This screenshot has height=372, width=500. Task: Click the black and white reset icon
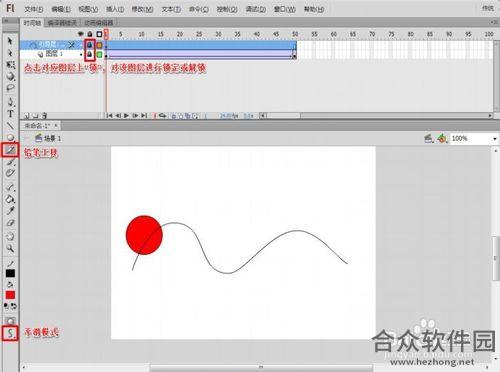tap(7, 306)
